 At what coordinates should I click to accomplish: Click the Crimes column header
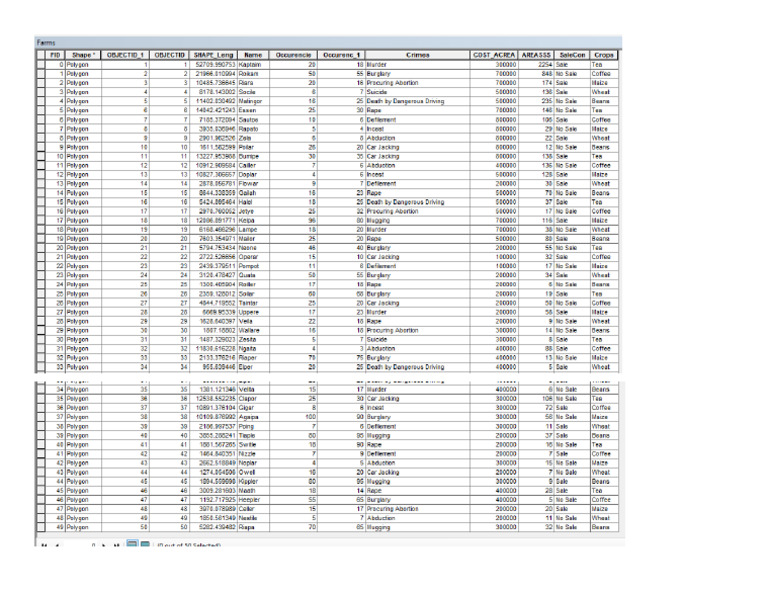pos(417,55)
